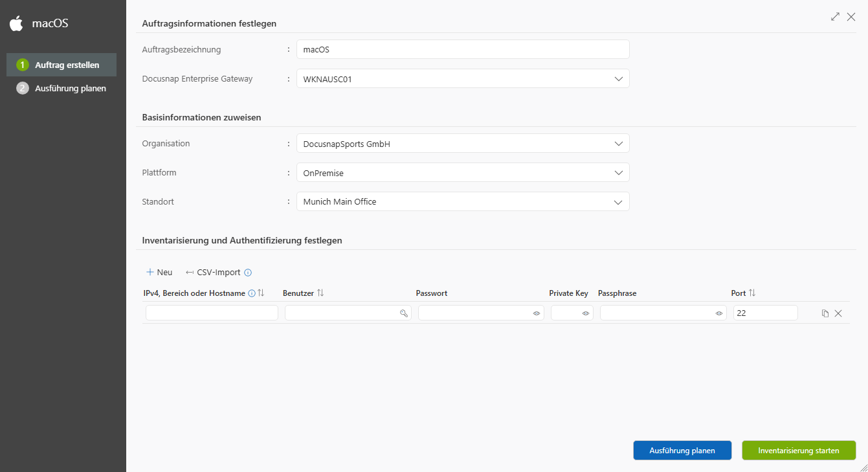The height and width of the screenshot is (472, 868).
Task: Click the window resize grip corner
Action: coord(863,467)
